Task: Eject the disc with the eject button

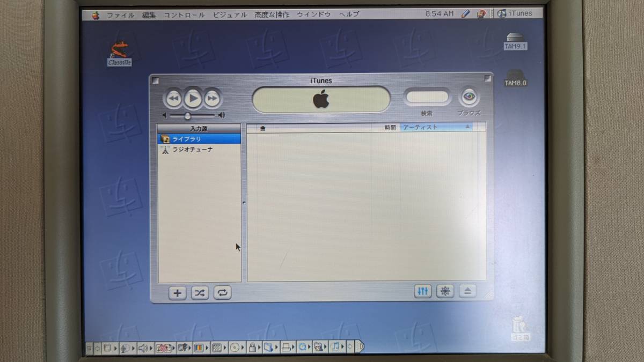Action: (x=467, y=291)
